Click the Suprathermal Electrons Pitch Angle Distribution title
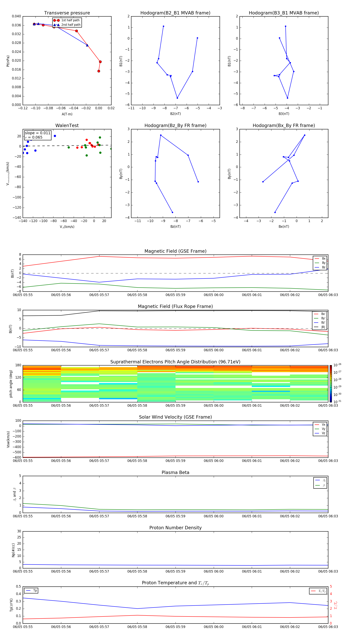This screenshot has height=644, width=351. [x=175, y=362]
